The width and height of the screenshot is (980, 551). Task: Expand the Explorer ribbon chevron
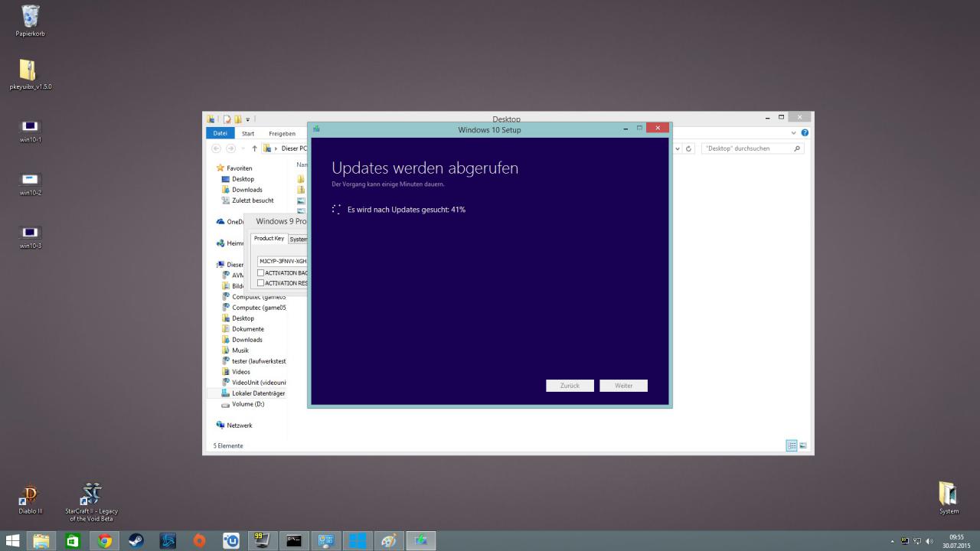(794, 133)
